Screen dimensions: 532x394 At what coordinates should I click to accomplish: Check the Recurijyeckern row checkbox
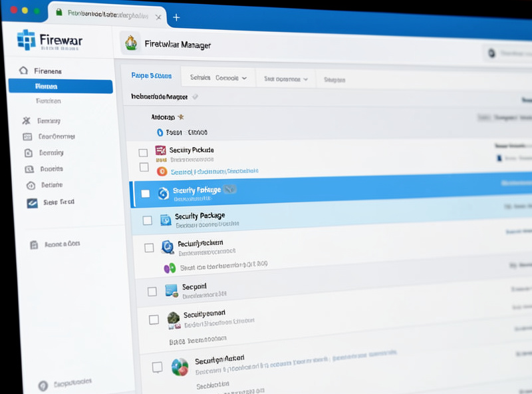pos(149,248)
